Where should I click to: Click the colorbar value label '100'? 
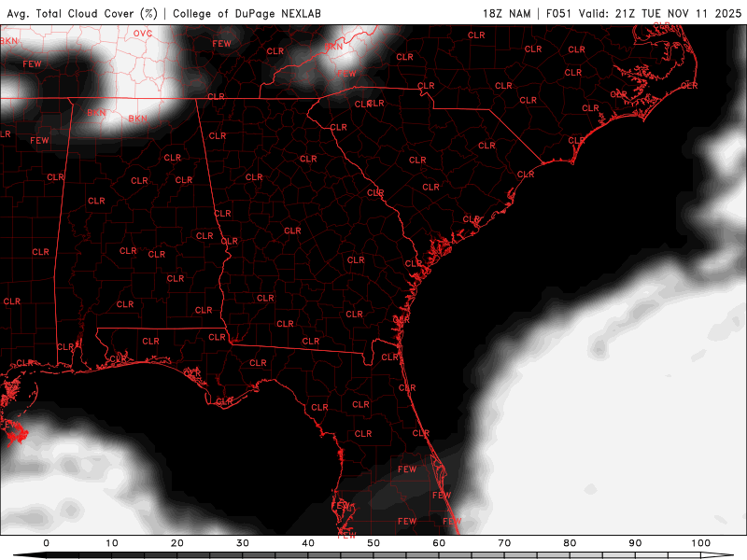[x=701, y=543]
